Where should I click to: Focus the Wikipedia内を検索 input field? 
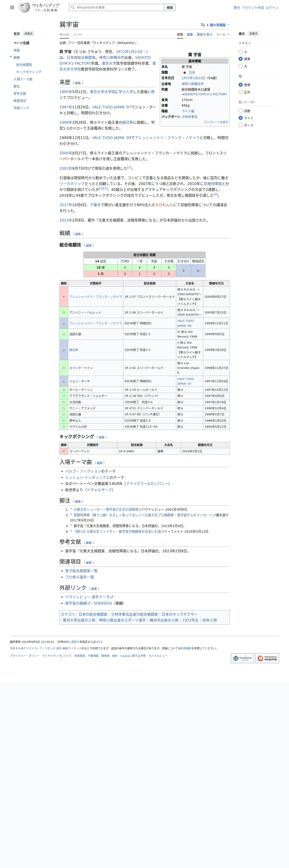point(116,7)
